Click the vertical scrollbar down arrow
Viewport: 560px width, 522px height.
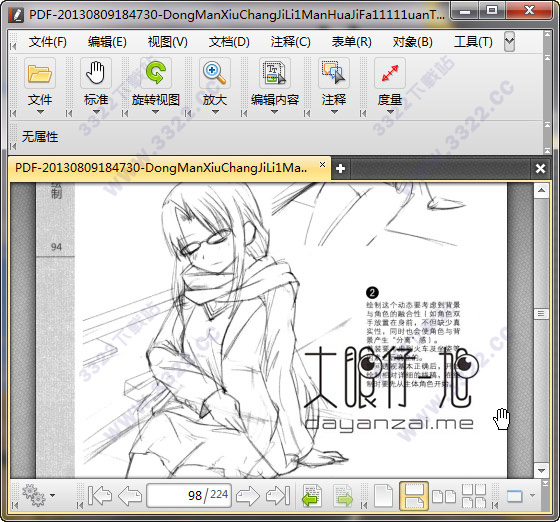tap(541, 470)
